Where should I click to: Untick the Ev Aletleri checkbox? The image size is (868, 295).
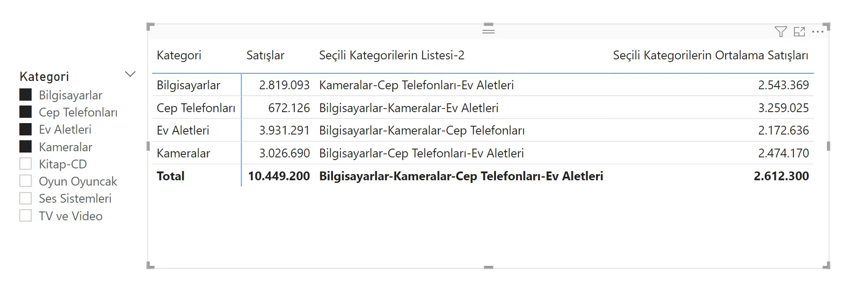tap(25, 129)
